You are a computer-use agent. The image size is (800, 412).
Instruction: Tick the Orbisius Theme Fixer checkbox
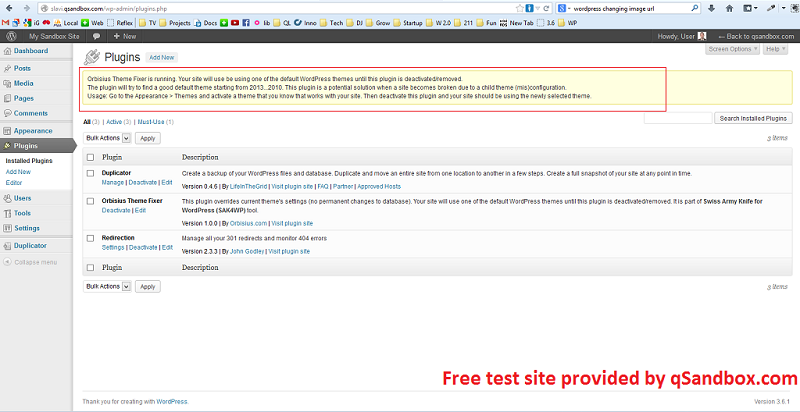[91, 201]
